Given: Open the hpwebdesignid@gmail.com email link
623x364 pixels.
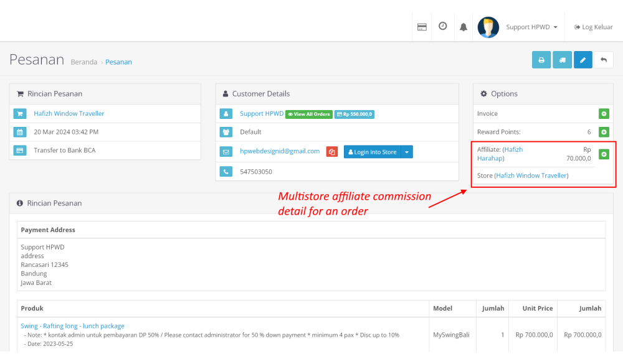Looking at the screenshot, I should [x=280, y=151].
